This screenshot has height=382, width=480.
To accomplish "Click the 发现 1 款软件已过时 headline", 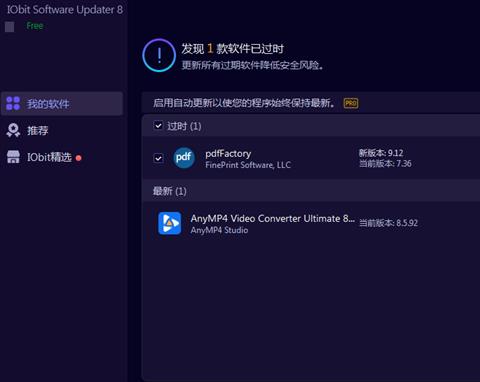I will pos(232,49).
